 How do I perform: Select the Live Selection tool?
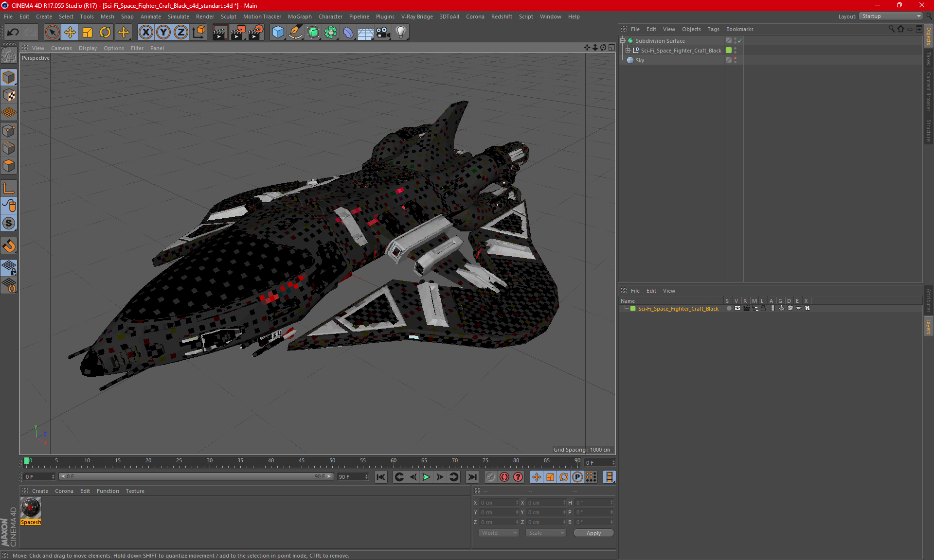52,33
